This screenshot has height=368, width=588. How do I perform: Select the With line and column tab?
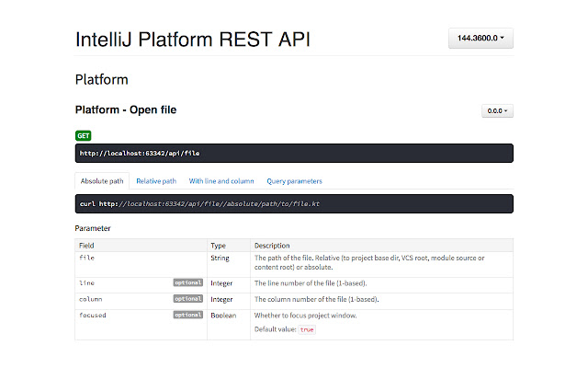[x=221, y=181]
